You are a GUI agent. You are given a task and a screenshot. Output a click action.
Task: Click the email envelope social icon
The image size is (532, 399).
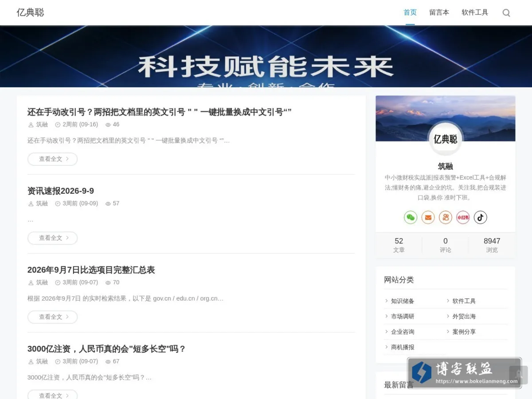click(x=428, y=217)
